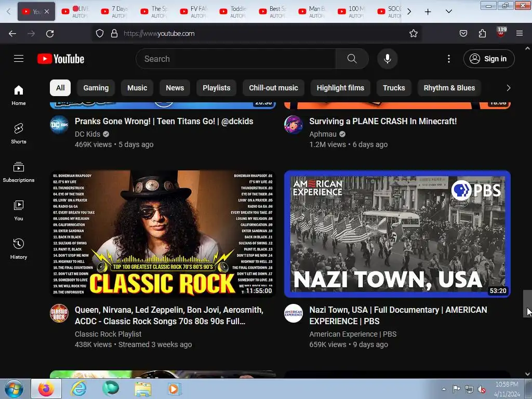Open Windows Explorer folder on taskbar
The width and height of the screenshot is (532, 399).
tap(143, 389)
